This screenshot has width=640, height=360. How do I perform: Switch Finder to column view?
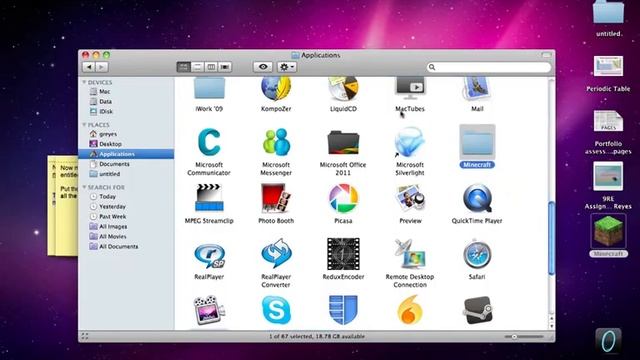pos(211,67)
